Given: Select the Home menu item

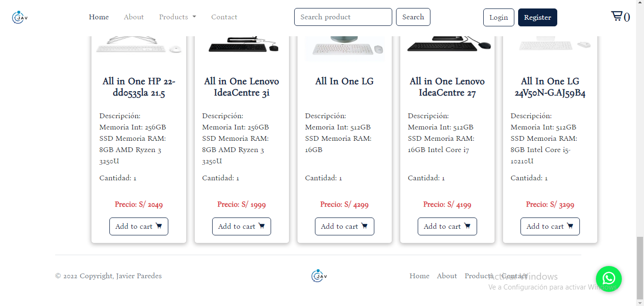Looking at the screenshot, I should [99, 17].
